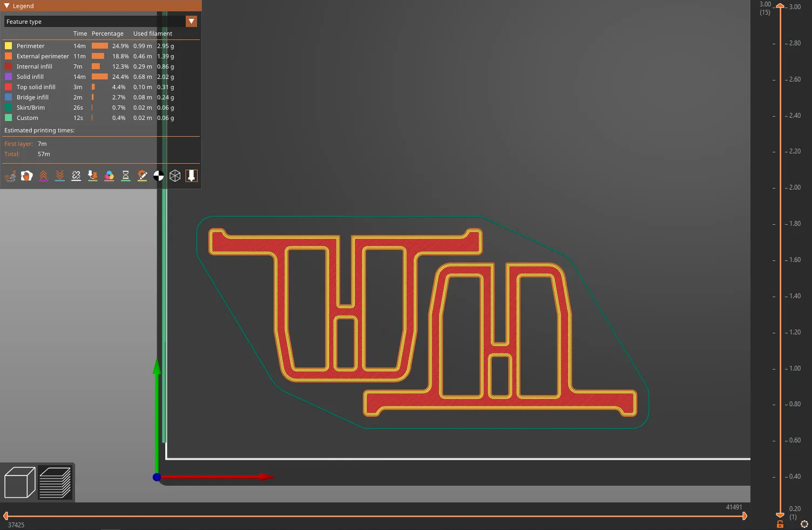Toggle Internal infill feature row
The width and height of the screenshot is (812, 530).
(100, 66)
